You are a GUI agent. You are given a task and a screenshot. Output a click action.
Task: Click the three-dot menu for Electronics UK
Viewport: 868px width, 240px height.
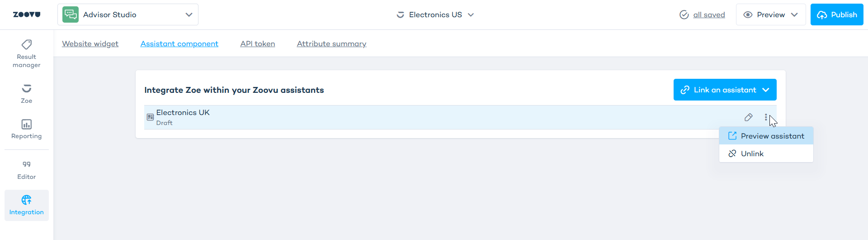[x=766, y=117]
